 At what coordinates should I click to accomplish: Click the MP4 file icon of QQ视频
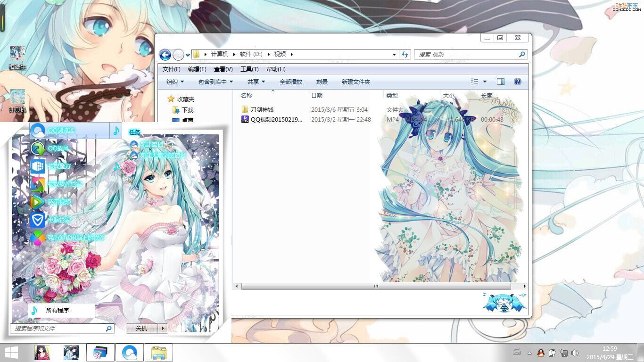(x=245, y=120)
